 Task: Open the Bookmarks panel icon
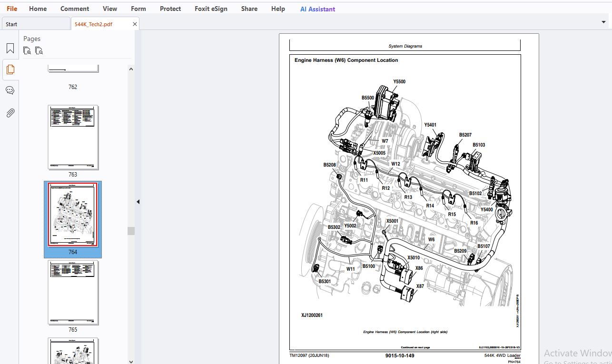pyautogui.click(x=10, y=49)
